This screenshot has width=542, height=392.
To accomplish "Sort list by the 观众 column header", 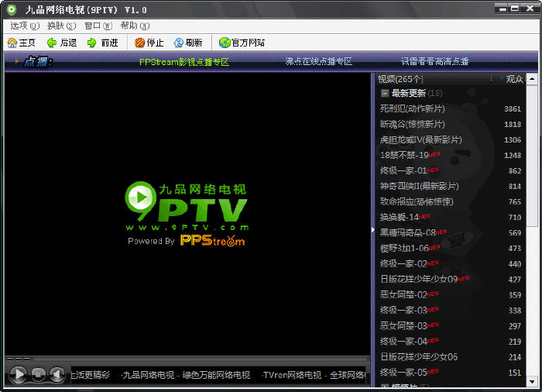I will 514,79.
